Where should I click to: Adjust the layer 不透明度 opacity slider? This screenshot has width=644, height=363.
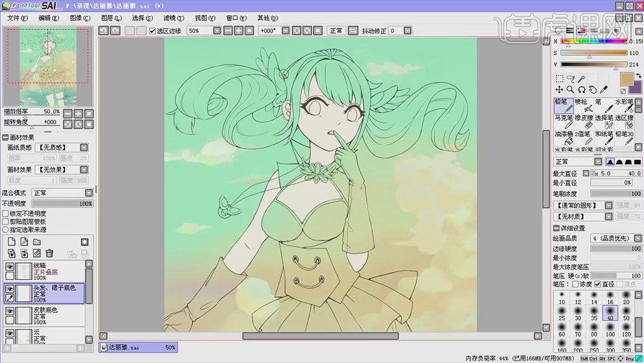(x=62, y=204)
